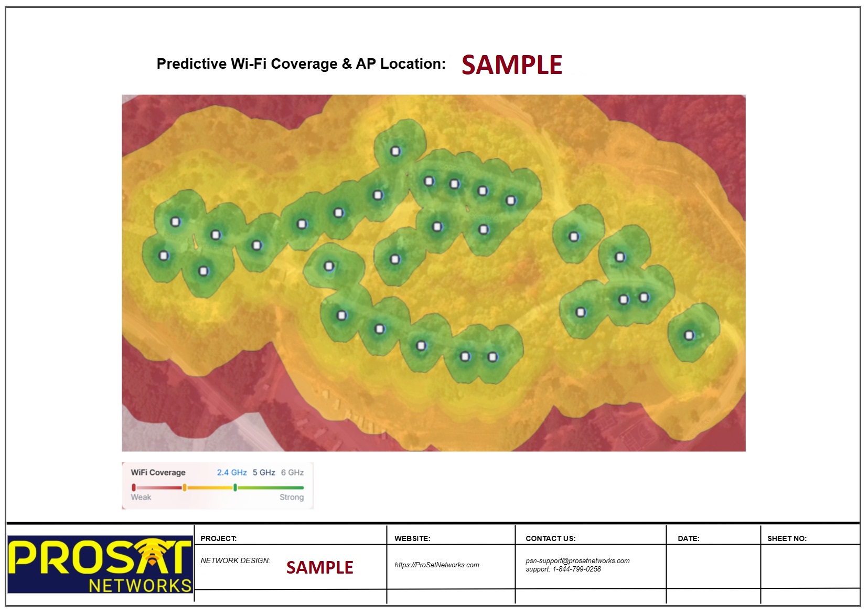Click the large red SAMPLE title text
868x614 pixels.
[x=511, y=65]
